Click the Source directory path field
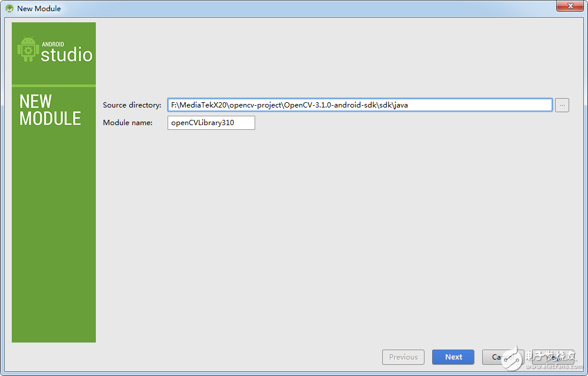Viewport: 588px width, 376px height. click(x=360, y=105)
